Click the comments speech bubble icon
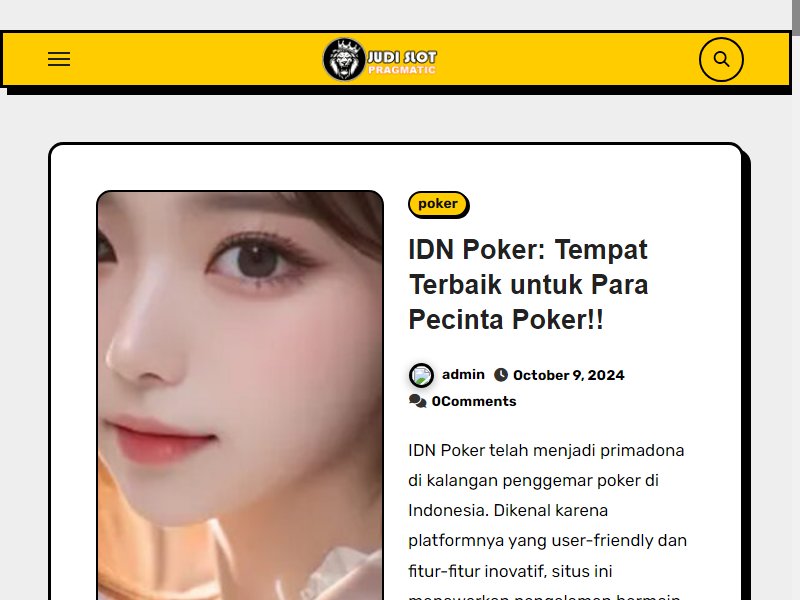Screen dimensions: 800x600 [418, 401]
